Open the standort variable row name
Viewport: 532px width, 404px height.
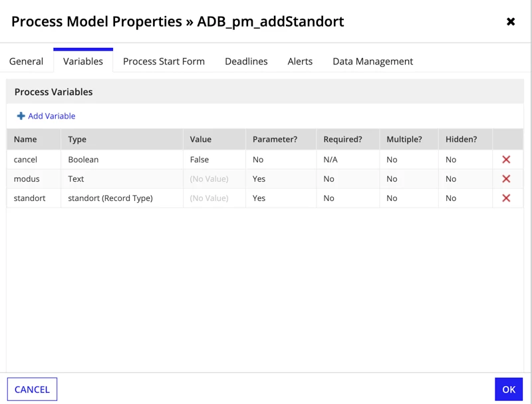pos(29,198)
